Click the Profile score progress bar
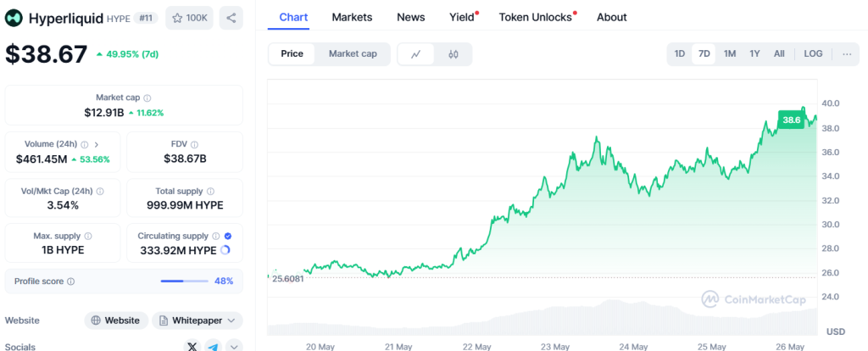 click(x=185, y=281)
